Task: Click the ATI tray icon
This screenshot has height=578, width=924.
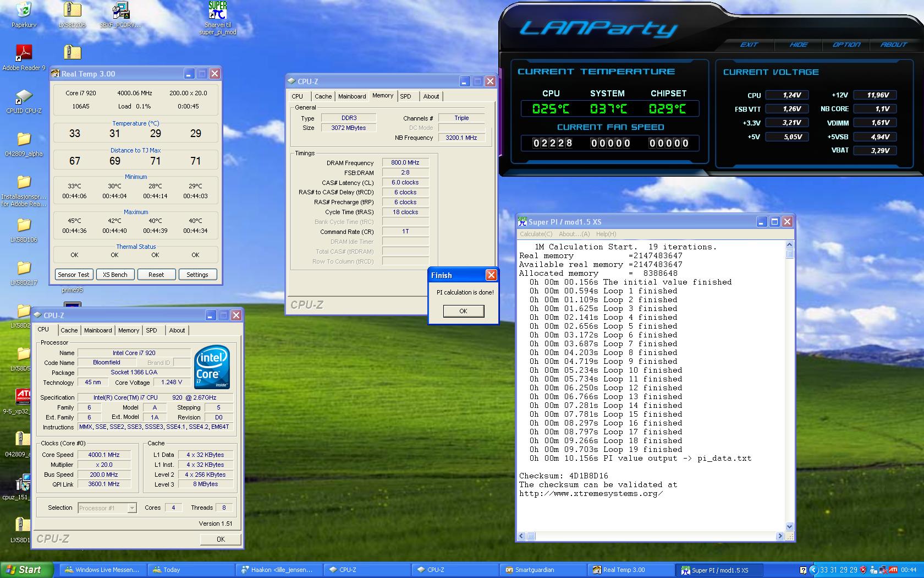Action: click(x=893, y=570)
